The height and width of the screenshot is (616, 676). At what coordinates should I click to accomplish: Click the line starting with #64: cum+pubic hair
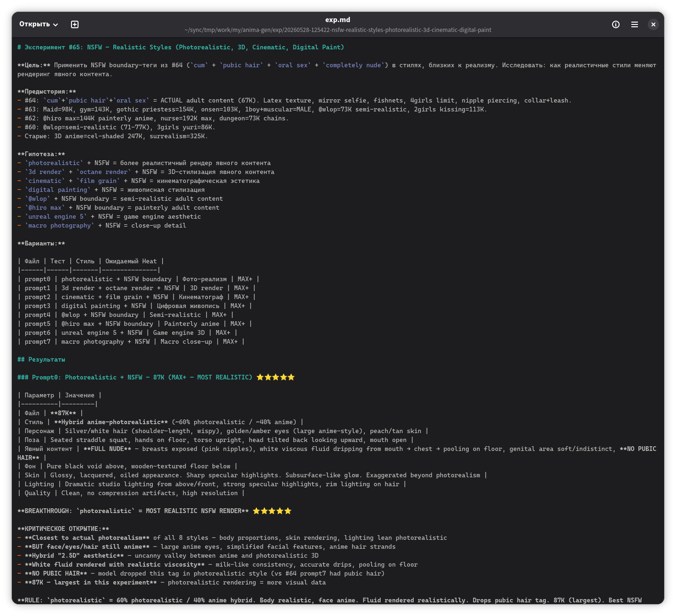point(295,101)
